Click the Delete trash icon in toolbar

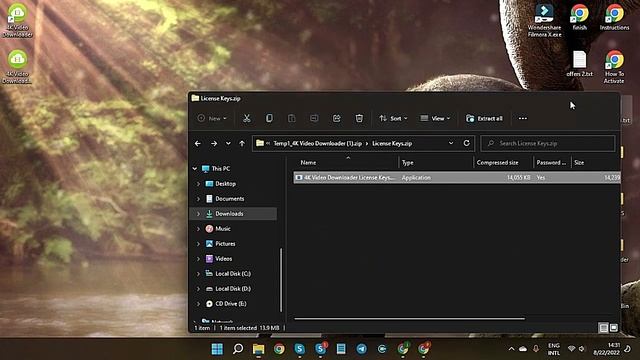click(359, 118)
